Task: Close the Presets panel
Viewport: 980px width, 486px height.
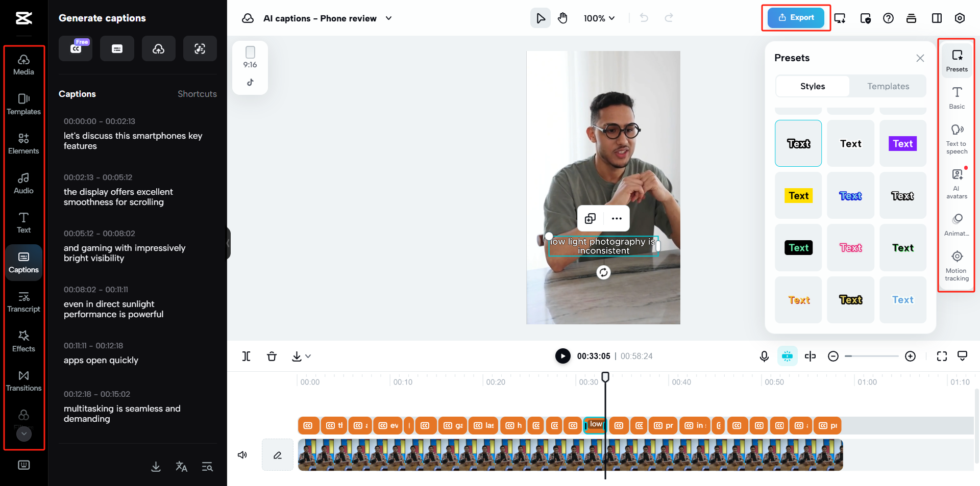Action: point(920,58)
